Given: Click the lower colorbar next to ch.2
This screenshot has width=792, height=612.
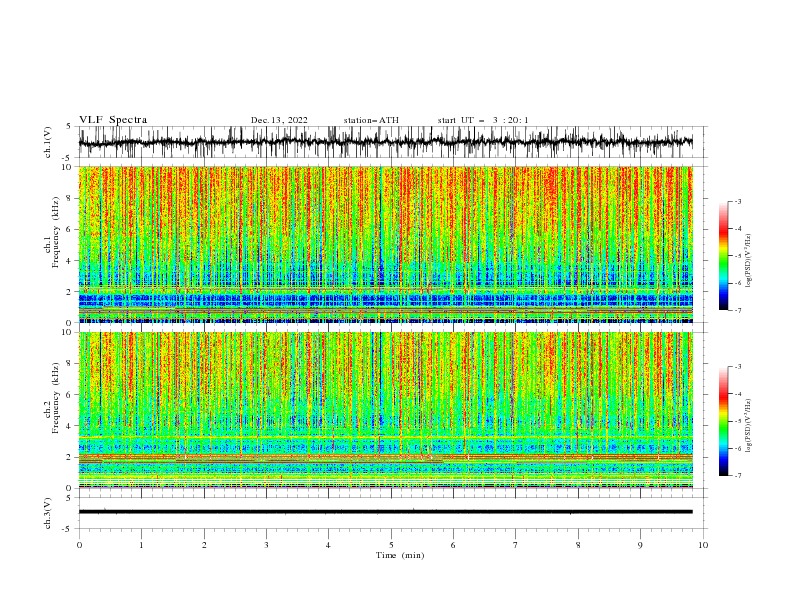Looking at the screenshot, I should [x=723, y=421].
